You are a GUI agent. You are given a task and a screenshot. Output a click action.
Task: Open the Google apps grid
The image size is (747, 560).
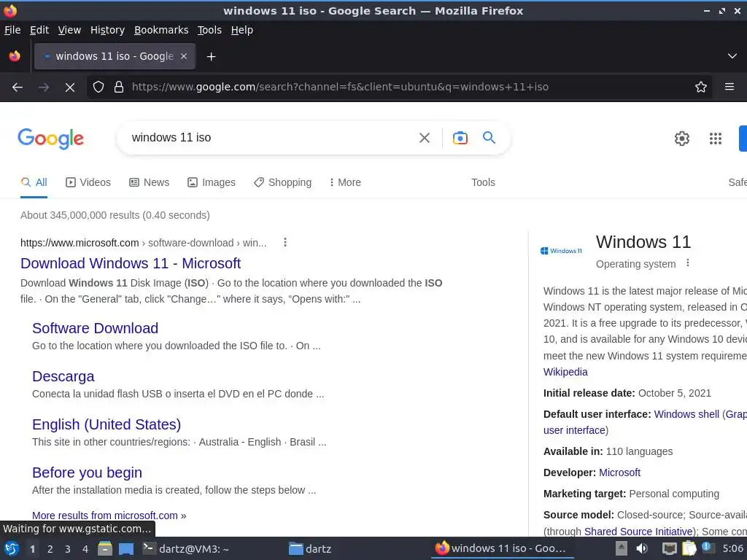click(716, 139)
